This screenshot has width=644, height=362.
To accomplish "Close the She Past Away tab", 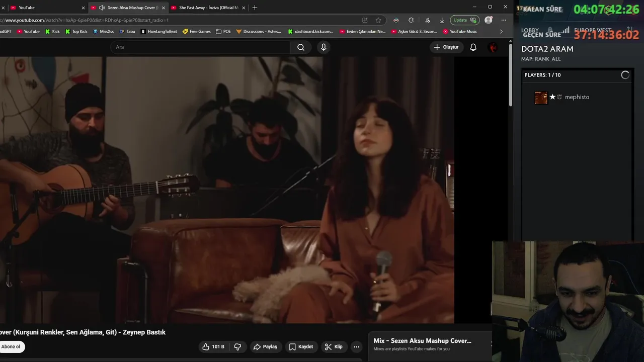I will tap(244, 8).
